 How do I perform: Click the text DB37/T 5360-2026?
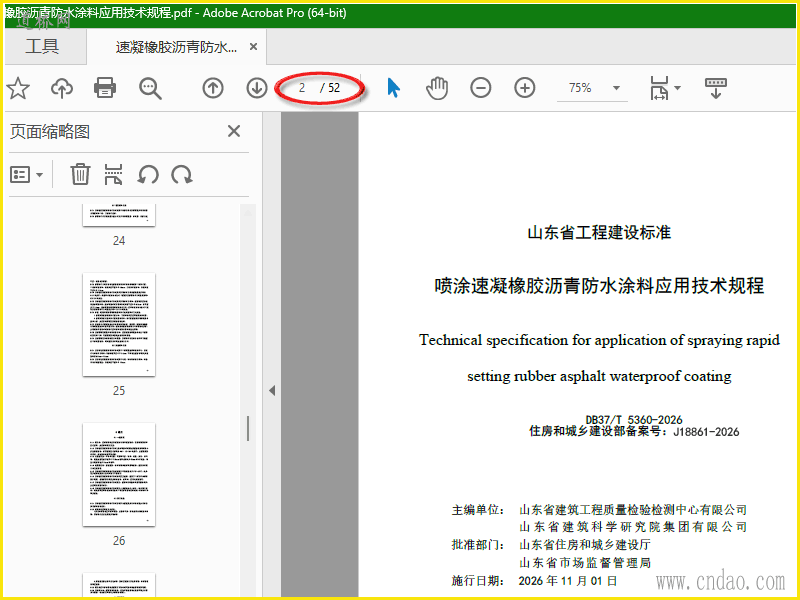[634, 420]
